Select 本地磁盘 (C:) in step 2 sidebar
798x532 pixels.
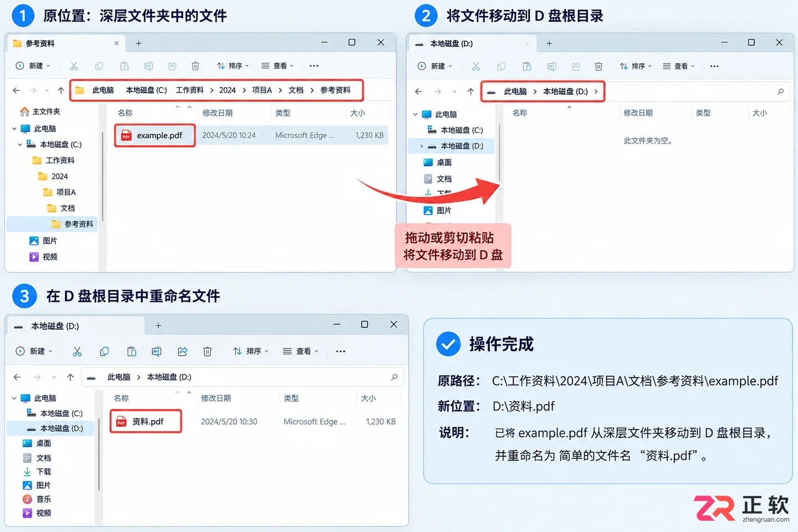(x=456, y=130)
